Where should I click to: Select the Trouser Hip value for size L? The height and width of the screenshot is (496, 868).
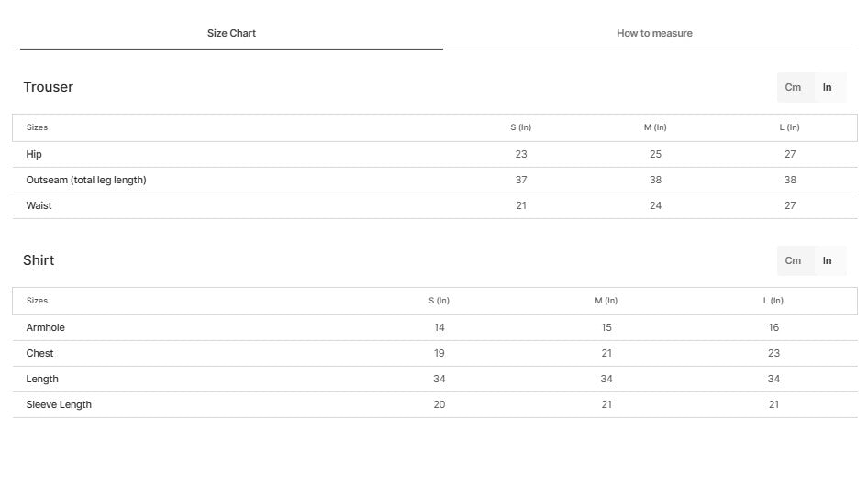click(789, 154)
